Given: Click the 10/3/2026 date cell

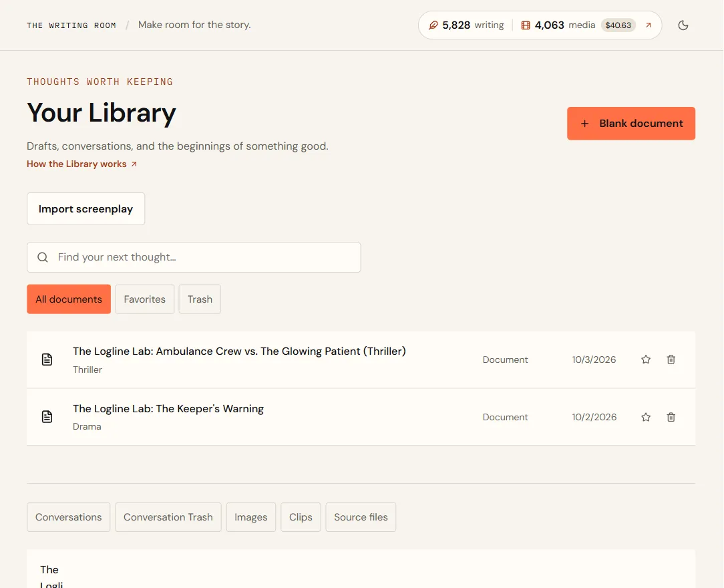Looking at the screenshot, I should 594,360.
